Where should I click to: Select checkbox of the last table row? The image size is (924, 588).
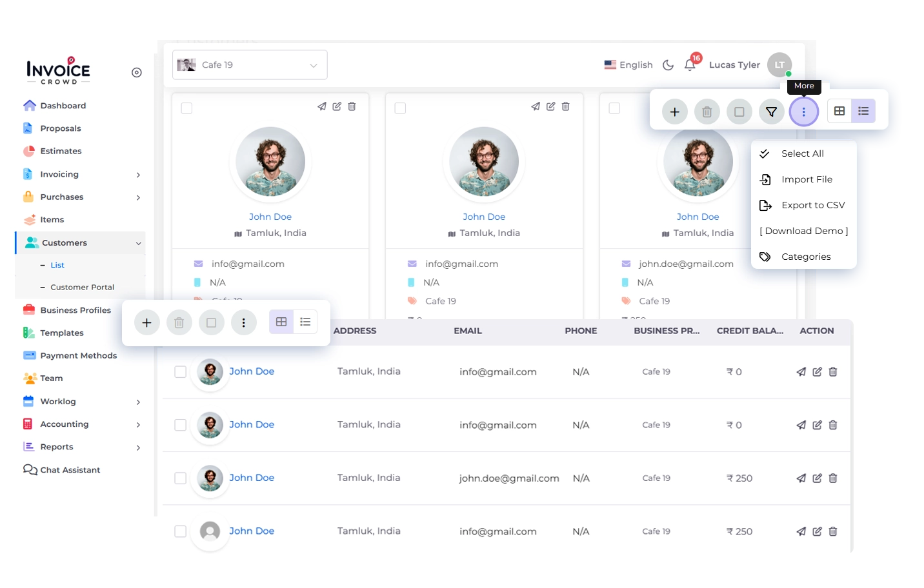coord(181,531)
